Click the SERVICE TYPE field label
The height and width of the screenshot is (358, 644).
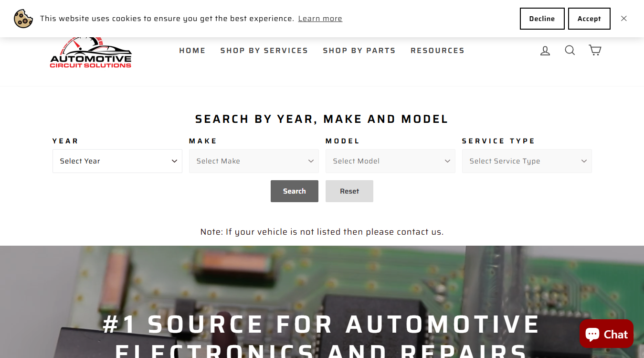pos(498,141)
